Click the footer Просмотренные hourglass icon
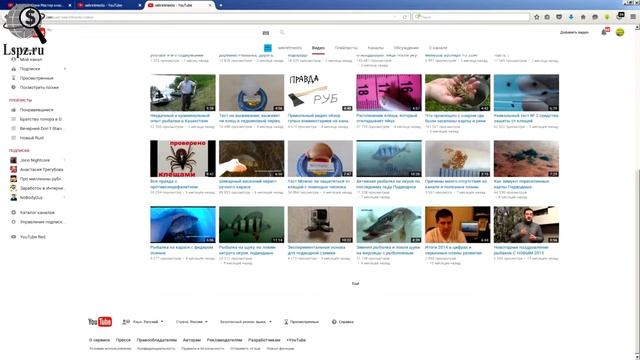This screenshot has width=640, height=360. point(286,322)
